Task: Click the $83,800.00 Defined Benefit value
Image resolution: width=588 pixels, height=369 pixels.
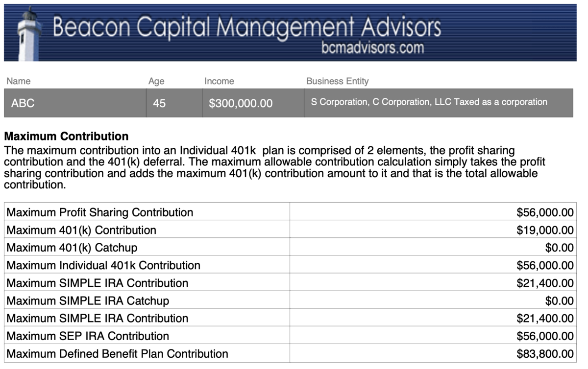Action: [545, 353]
